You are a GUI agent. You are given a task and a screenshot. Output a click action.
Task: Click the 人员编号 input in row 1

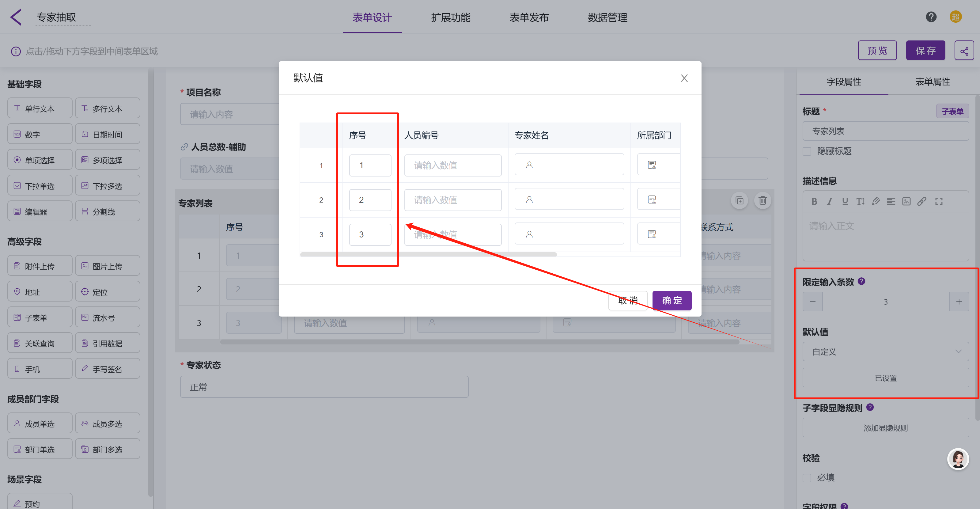coord(452,165)
